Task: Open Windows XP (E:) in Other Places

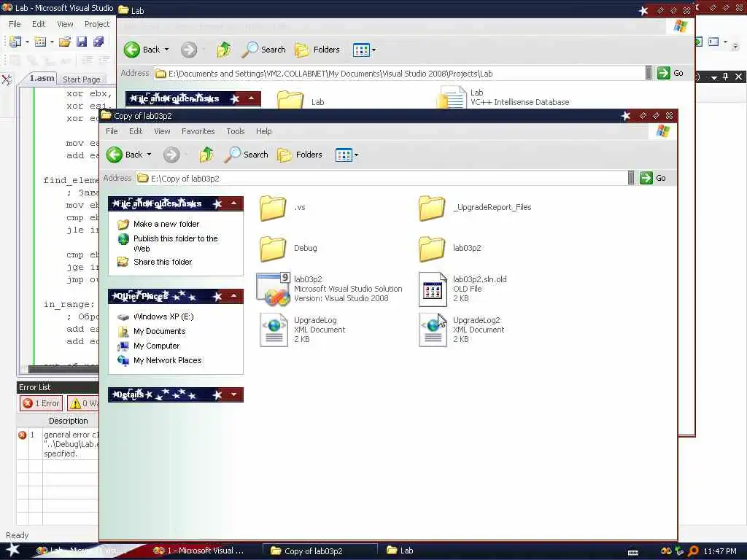Action: point(163,316)
